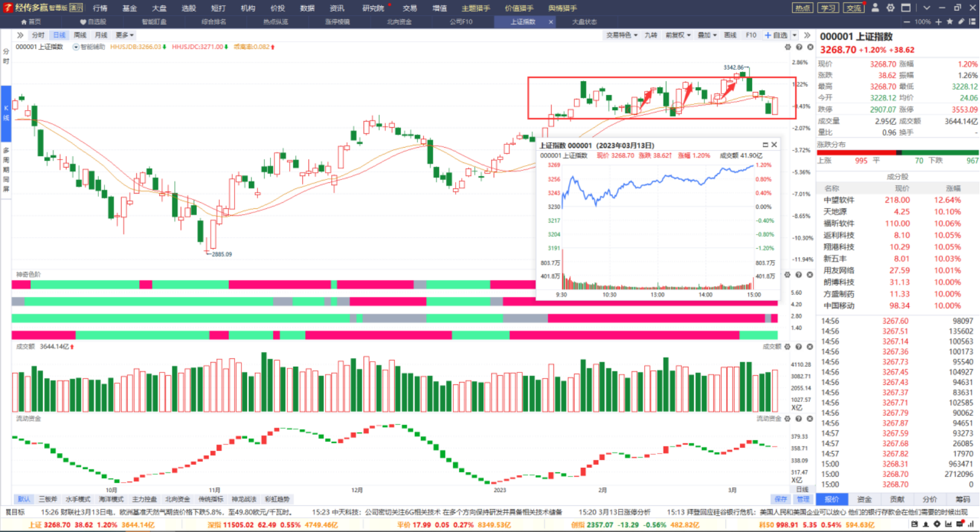Expand right double-arrow next to 自选 button
The height and width of the screenshot is (532, 980).
pos(807,35)
